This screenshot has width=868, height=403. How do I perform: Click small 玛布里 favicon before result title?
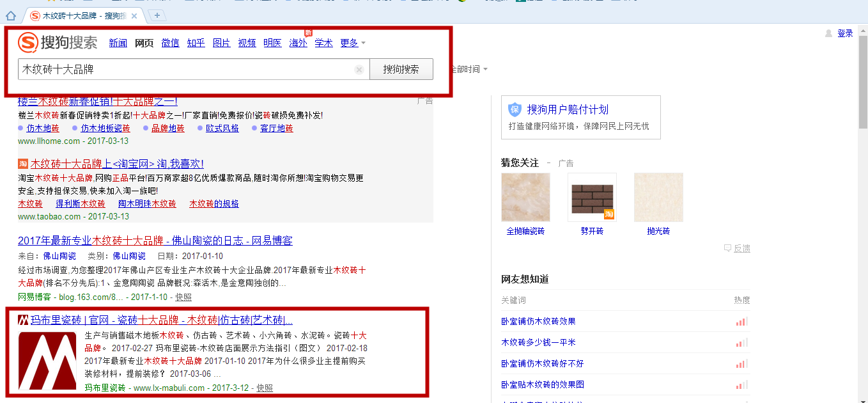pos(23,320)
